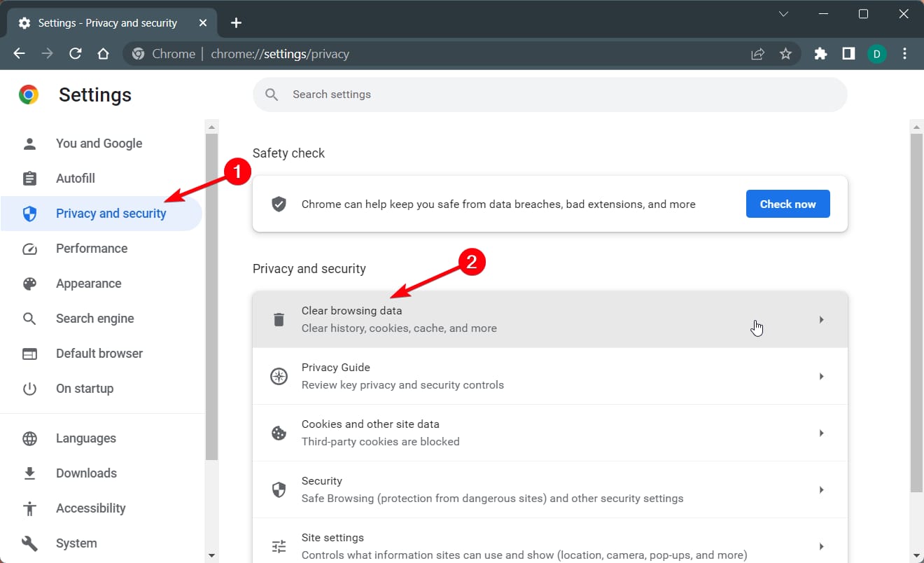The image size is (924, 563).
Task: Go to the home page icon
Action: [104, 54]
